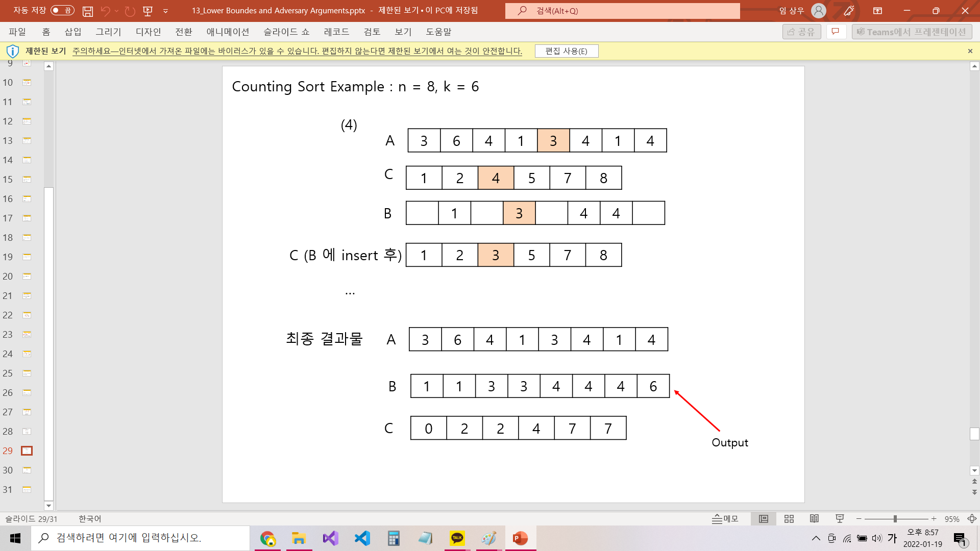Click the Save icon in title bar

[88, 11]
